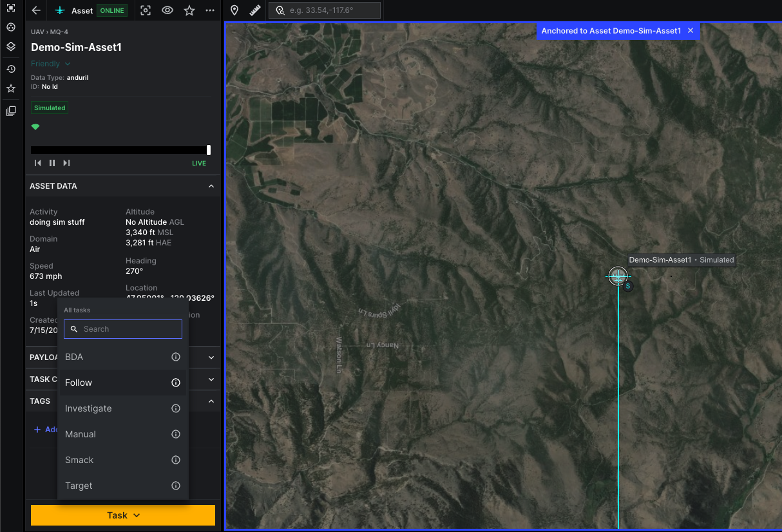Skip playback to the start

pyautogui.click(x=38, y=163)
